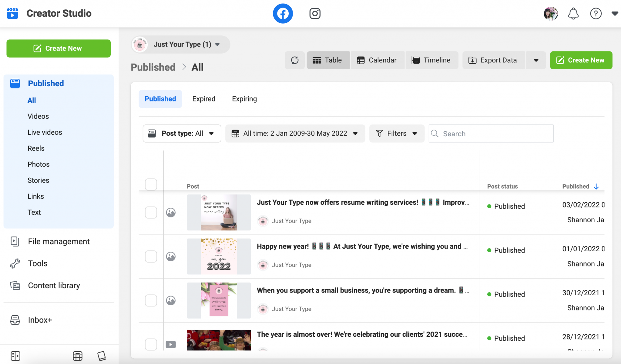Open help using the question mark icon

tap(596, 13)
